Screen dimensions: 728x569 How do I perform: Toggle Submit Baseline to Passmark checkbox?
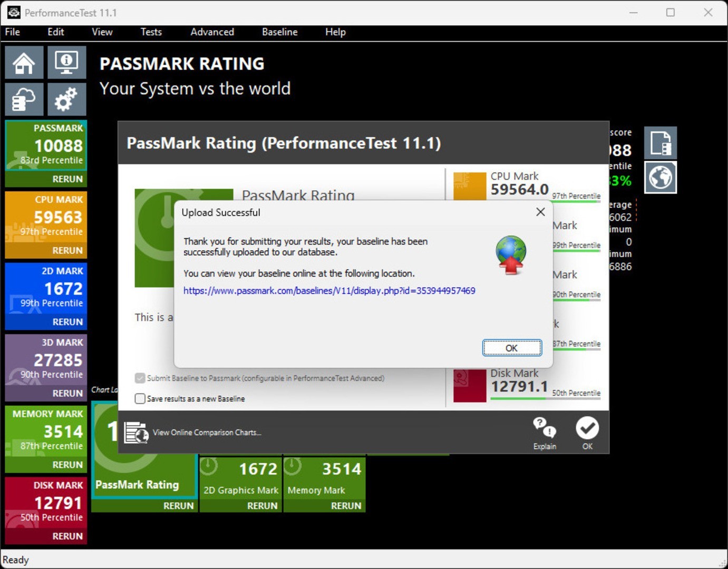point(140,378)
